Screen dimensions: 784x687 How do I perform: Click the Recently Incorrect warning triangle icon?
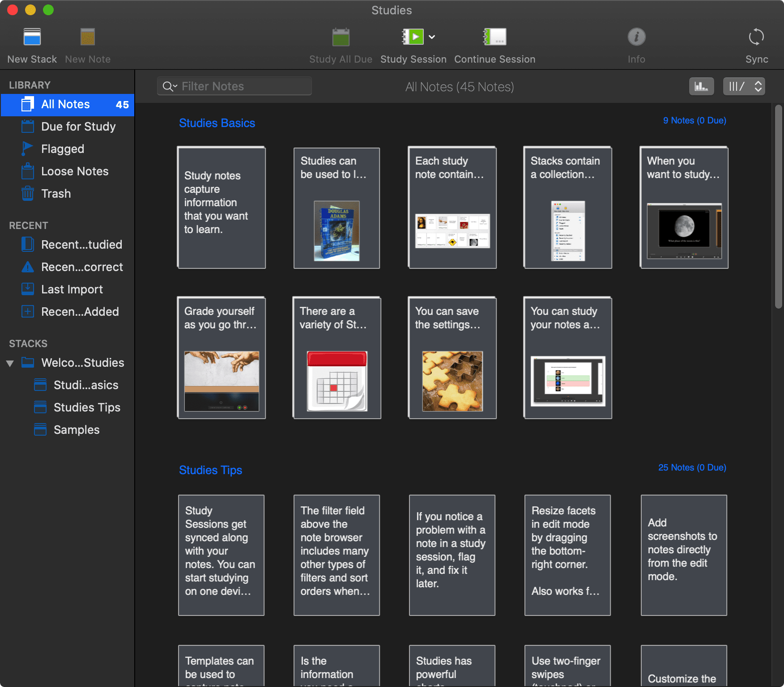click(x=28, y=267)
